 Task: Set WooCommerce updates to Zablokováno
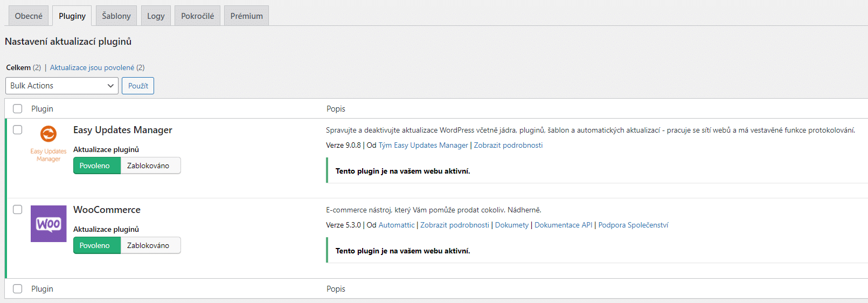tap(151, 245)
